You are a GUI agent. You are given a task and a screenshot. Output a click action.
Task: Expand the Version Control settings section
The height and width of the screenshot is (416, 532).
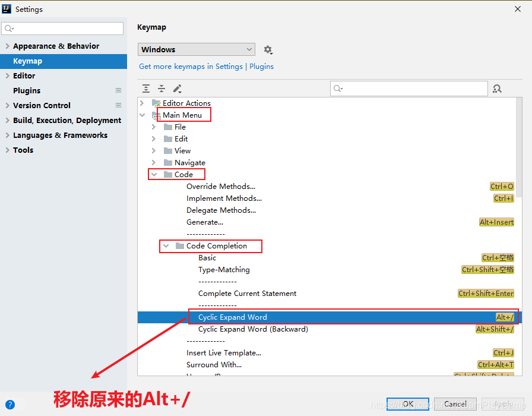pos(8,105)
